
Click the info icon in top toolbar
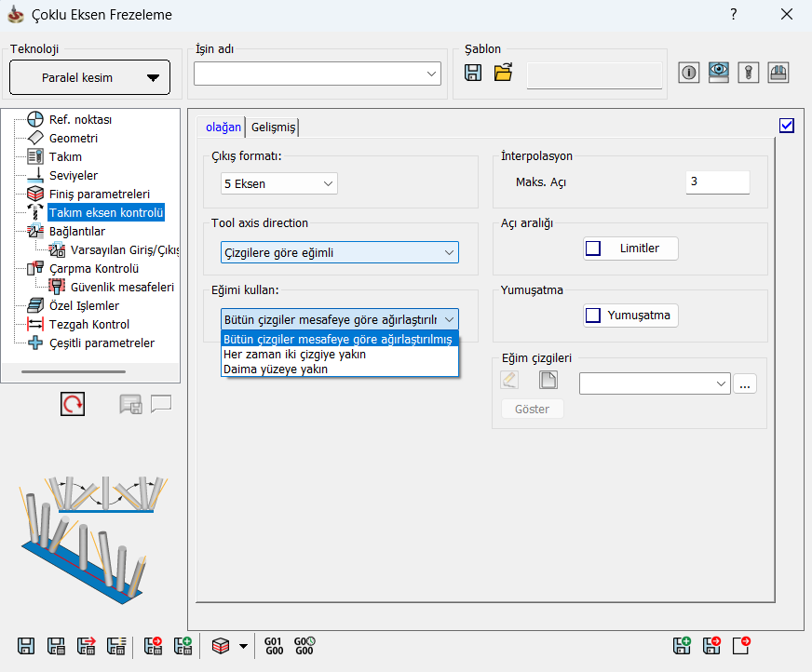click(x=689, y=74)
